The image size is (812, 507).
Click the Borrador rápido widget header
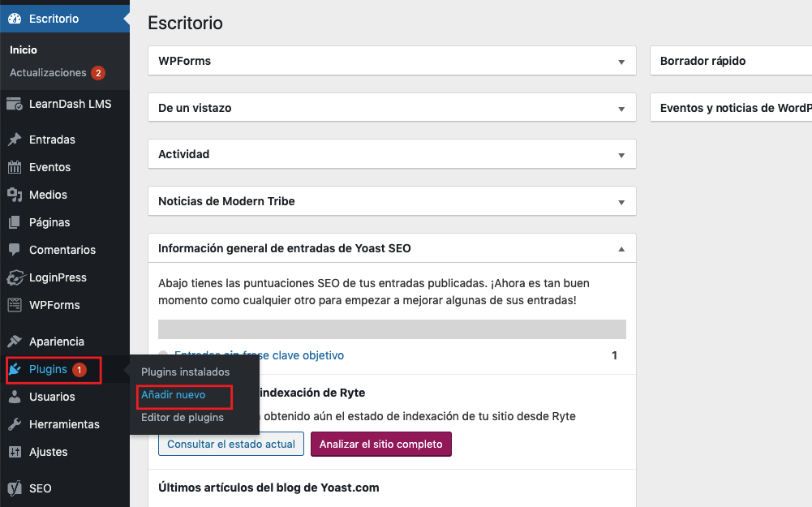[x=731, y=61]
